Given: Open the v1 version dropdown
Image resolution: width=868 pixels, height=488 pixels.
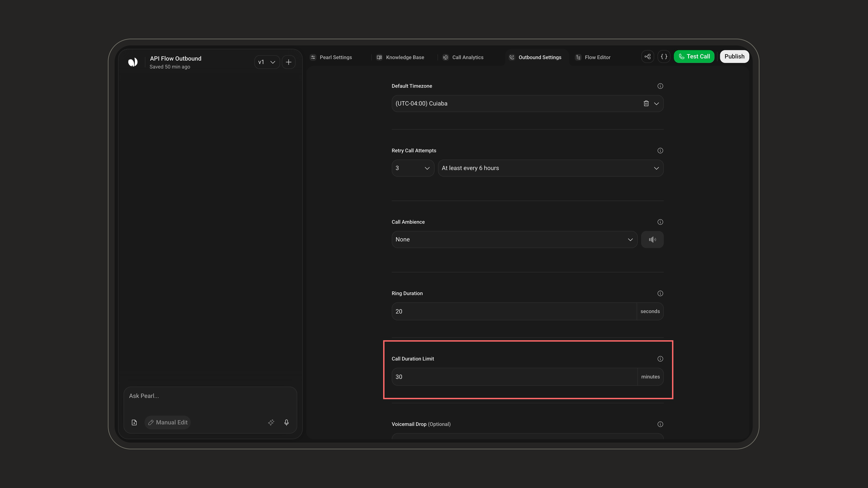Looking at the screenshot, I should (x=267, y=62).
